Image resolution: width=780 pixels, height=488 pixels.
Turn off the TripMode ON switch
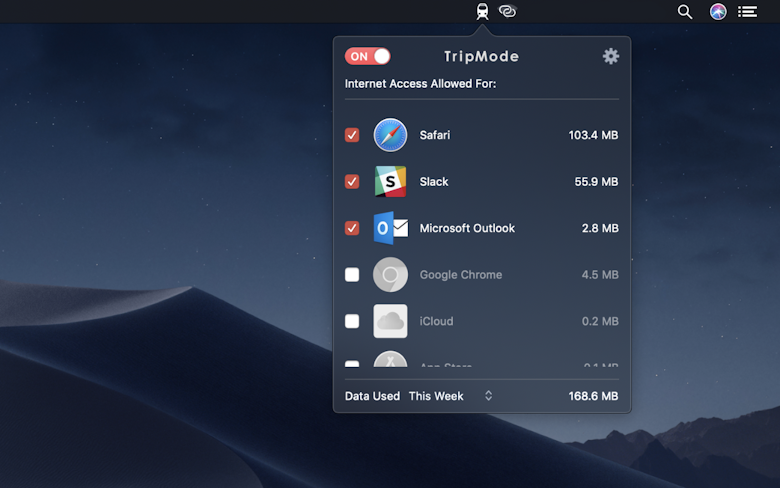pyautogui.click(x=368, y=56)
